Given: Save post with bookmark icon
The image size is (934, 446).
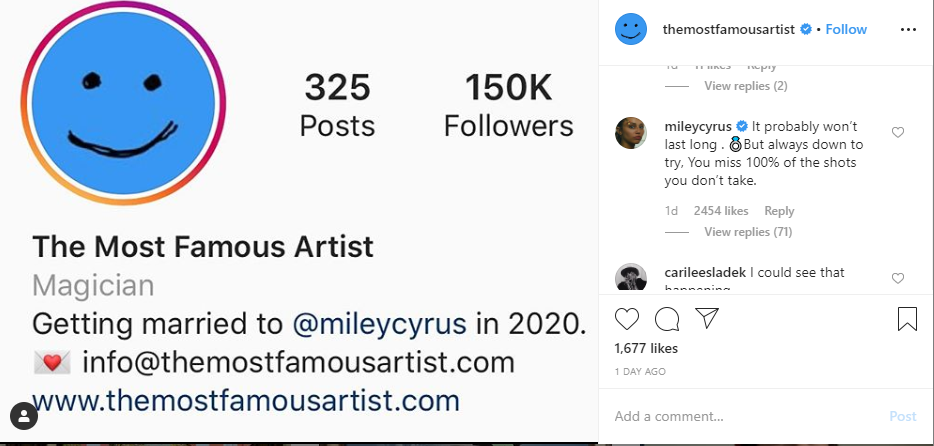Looking at the screenshot, I should 906,319.
